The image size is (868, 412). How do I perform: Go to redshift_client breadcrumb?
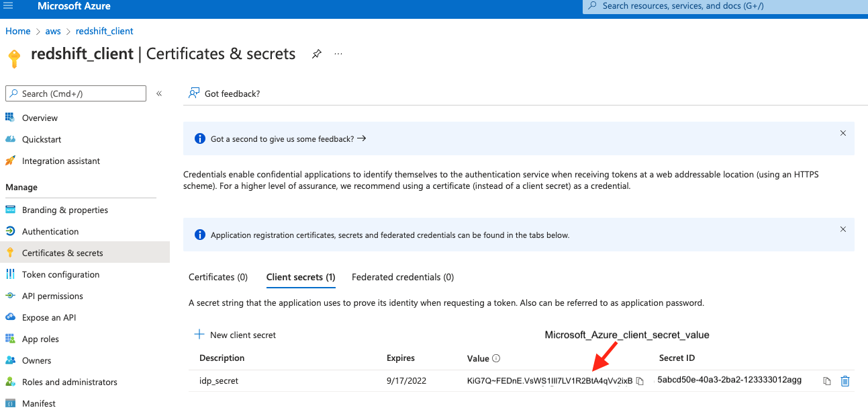point(105,31)
